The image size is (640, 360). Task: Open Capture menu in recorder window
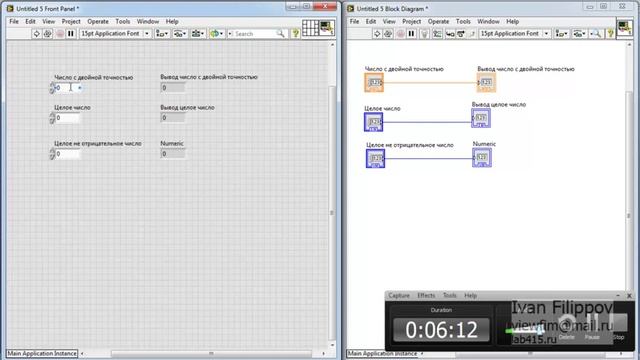[x=399, y=296]
